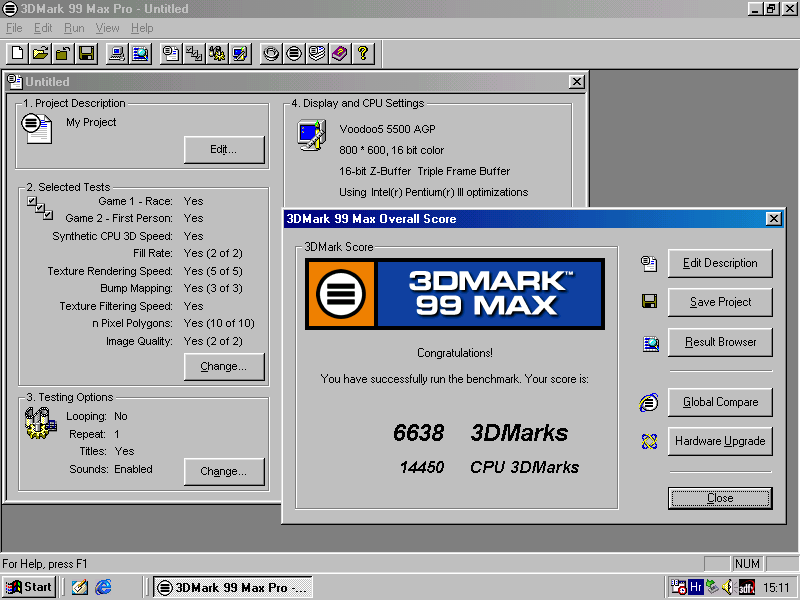Click the magnifier icon beside the Result Browser button
800x600 pixels.
pyautogui.click(x=651, y=344)
